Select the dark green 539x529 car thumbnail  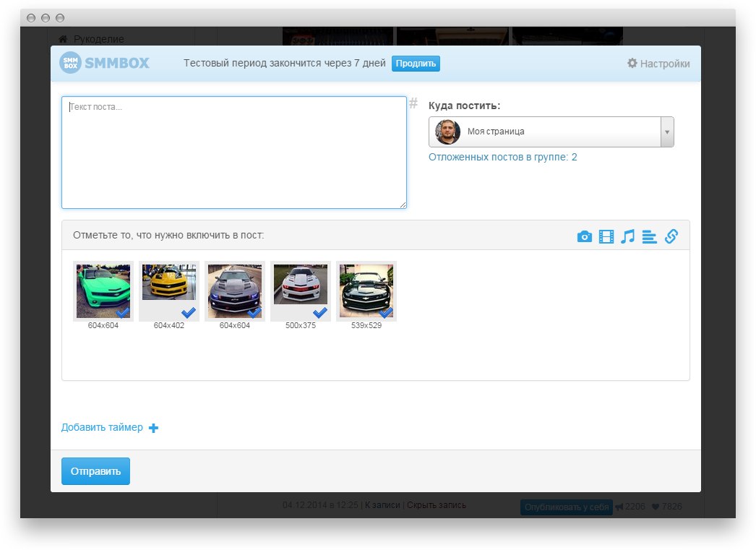(366, 291)
